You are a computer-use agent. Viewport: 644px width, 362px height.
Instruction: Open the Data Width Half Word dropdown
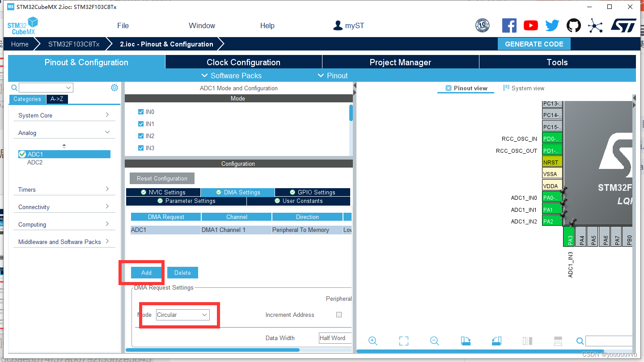tap(335, 338)
